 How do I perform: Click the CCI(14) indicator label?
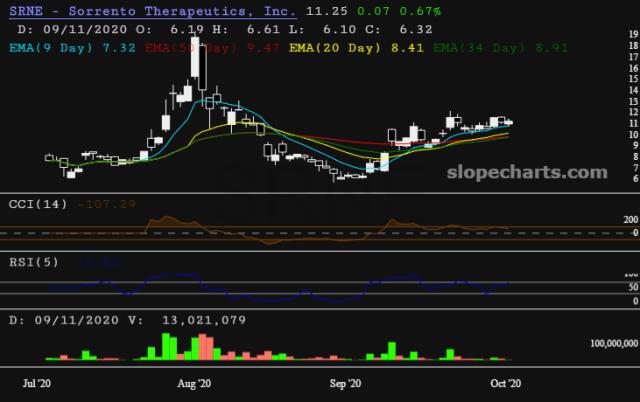[38, 204]
